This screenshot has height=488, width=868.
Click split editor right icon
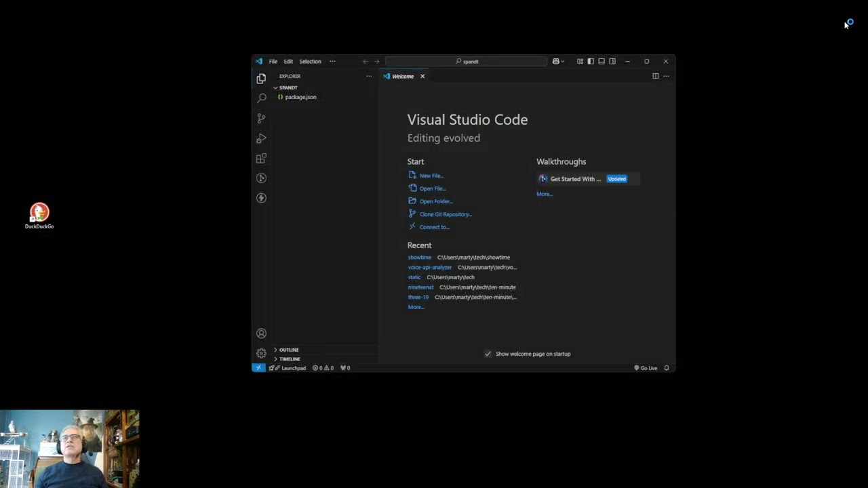(x=655, y=76)
